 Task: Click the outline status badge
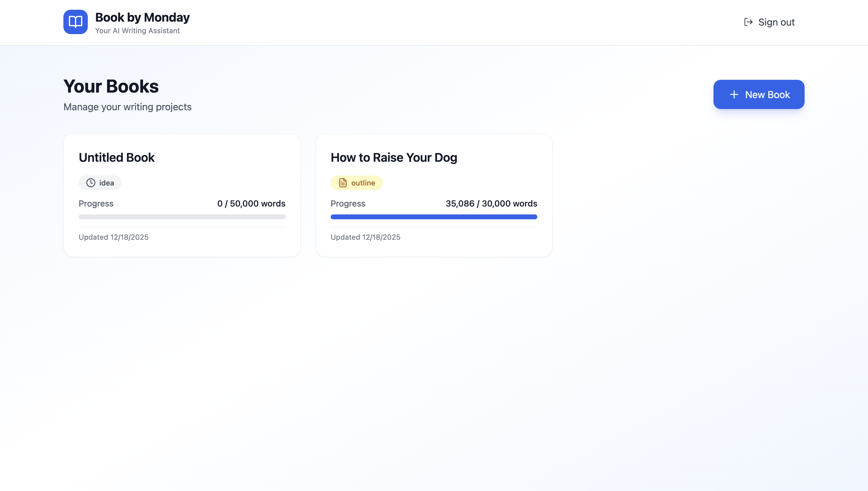point(357,183)
